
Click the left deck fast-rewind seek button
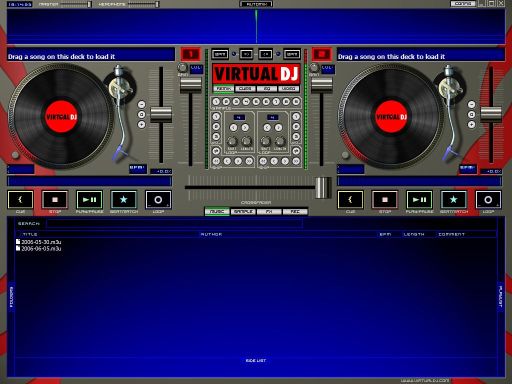point(216,161)
